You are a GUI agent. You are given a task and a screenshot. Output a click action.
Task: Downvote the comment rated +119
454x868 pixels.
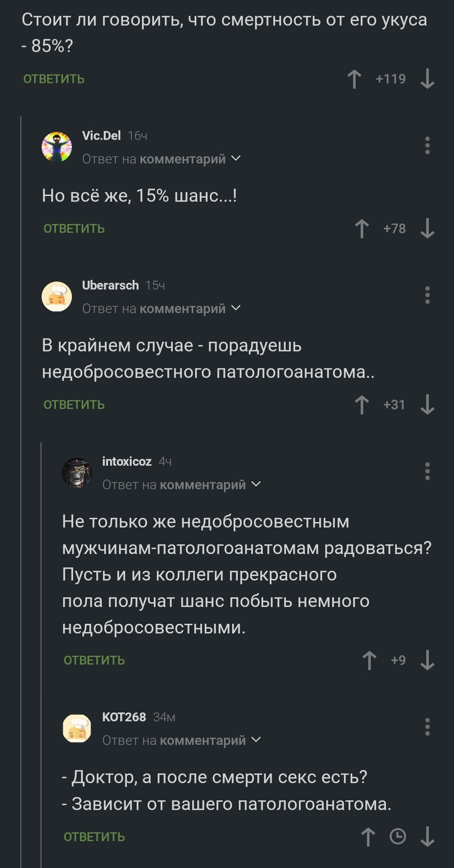click(x=428, y=79)
